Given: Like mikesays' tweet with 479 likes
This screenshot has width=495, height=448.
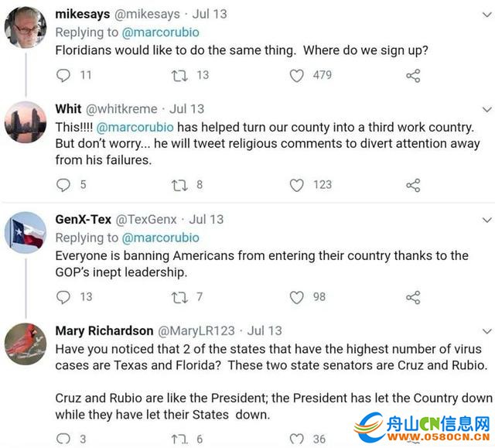Looking at the screenshot, I should coord(296,75).
